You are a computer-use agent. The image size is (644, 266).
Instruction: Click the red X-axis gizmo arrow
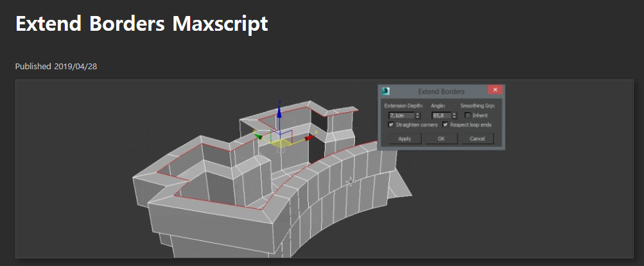click(311, 138)
